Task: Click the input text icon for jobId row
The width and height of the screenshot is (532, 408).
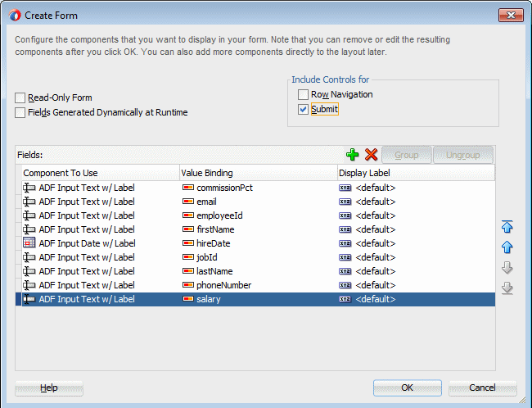Action: 29,257
